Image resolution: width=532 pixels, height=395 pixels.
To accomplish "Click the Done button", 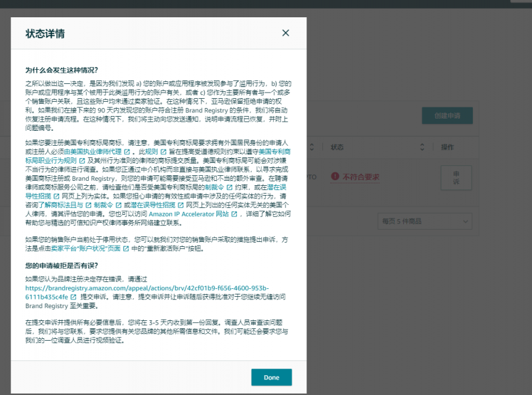I will [271, 377].
